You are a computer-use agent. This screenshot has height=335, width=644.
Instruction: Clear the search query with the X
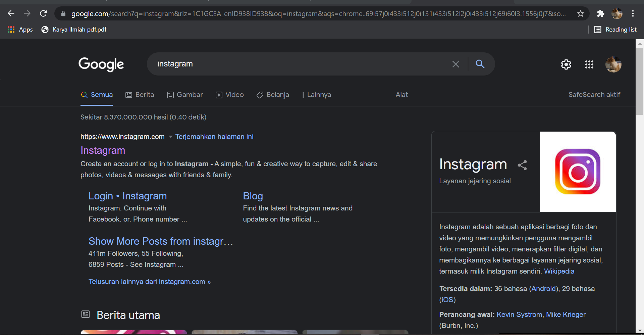point(455,64)
